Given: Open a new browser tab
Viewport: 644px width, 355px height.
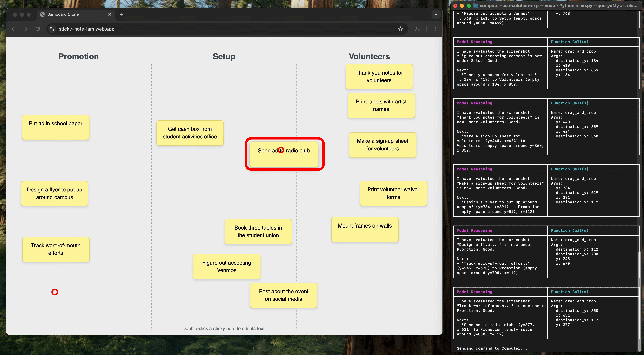Looking at the screenshot, I should (x=122, y=14).
